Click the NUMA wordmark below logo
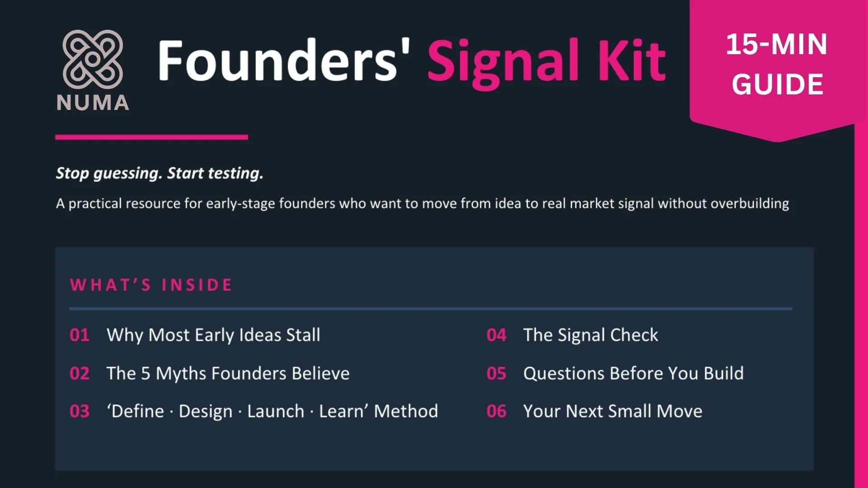 (93, 103)
